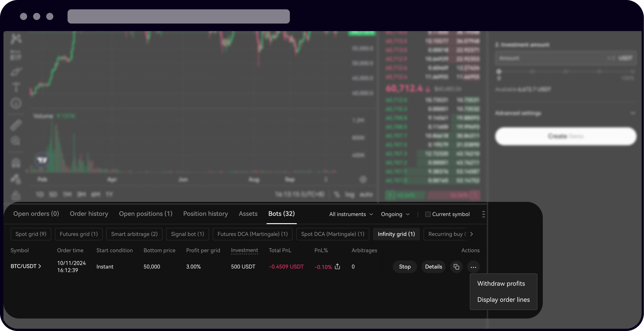Open the more actions ellipsis menu
The width and height of the screenshot is (644, 331).
pos(473,267)
